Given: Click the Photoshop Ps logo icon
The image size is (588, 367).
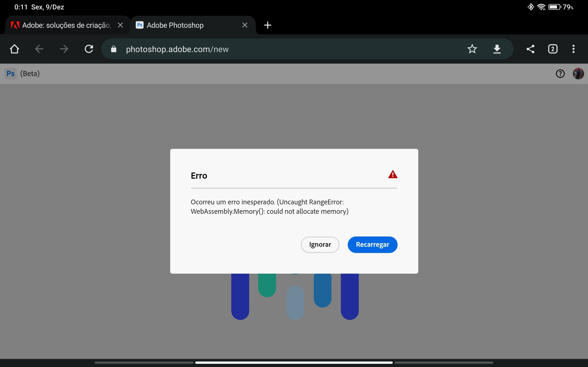Looking at the screenshot, I should [x=10, y=74].
